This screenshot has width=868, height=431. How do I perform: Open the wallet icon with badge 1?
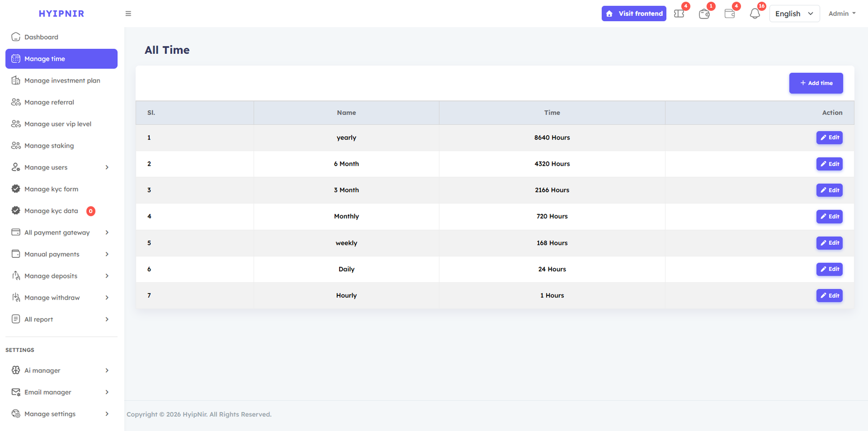[x=704, y=14]
